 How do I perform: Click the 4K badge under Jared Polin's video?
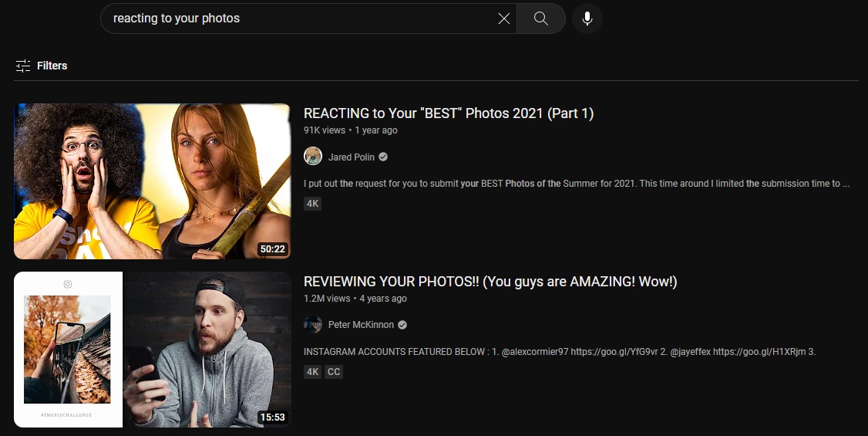point(312,204)
